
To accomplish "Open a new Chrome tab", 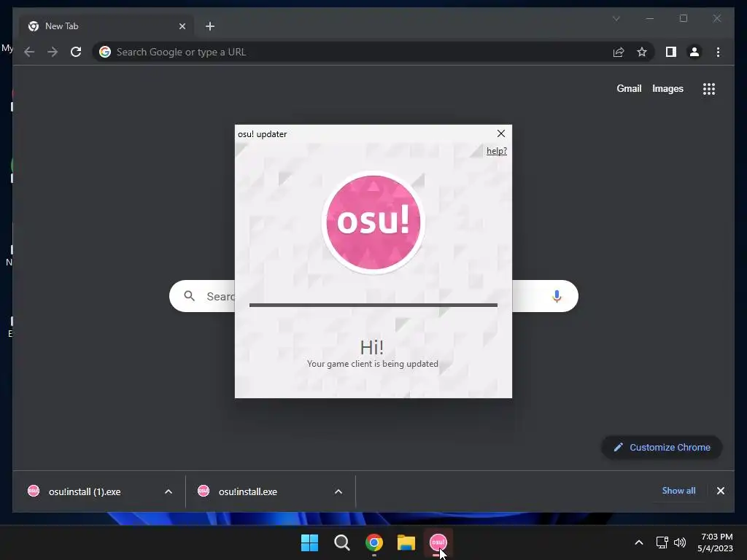I will coord(210,26).
